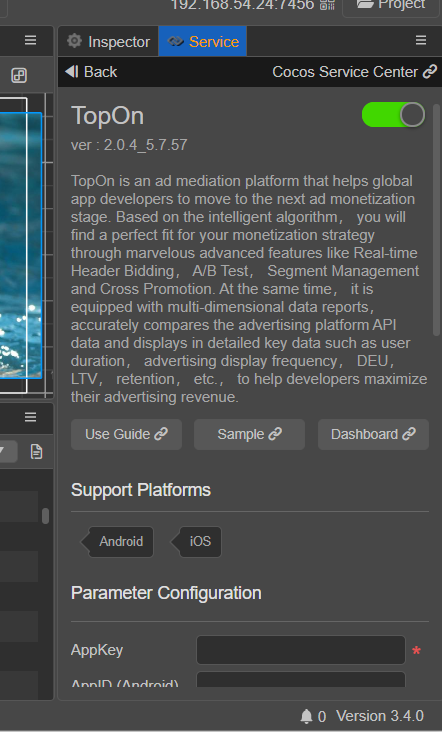Click the iOS platform tag
442x732 pixels.
[x=196, y=542]
